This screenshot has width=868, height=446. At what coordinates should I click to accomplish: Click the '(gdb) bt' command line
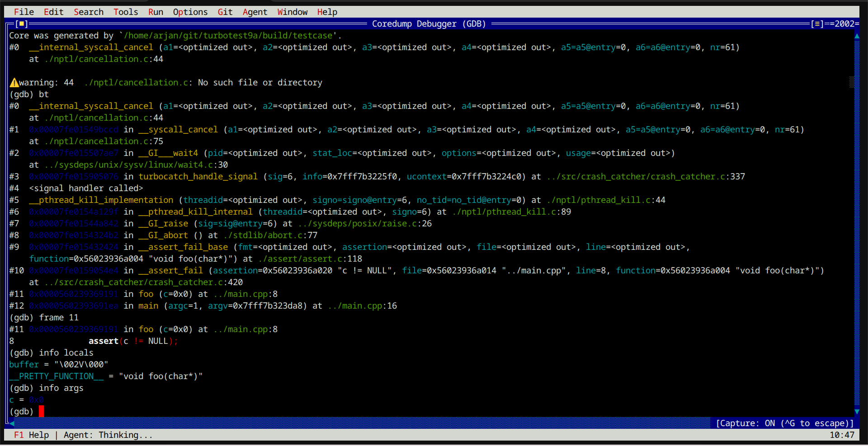(x=29, y=94)
